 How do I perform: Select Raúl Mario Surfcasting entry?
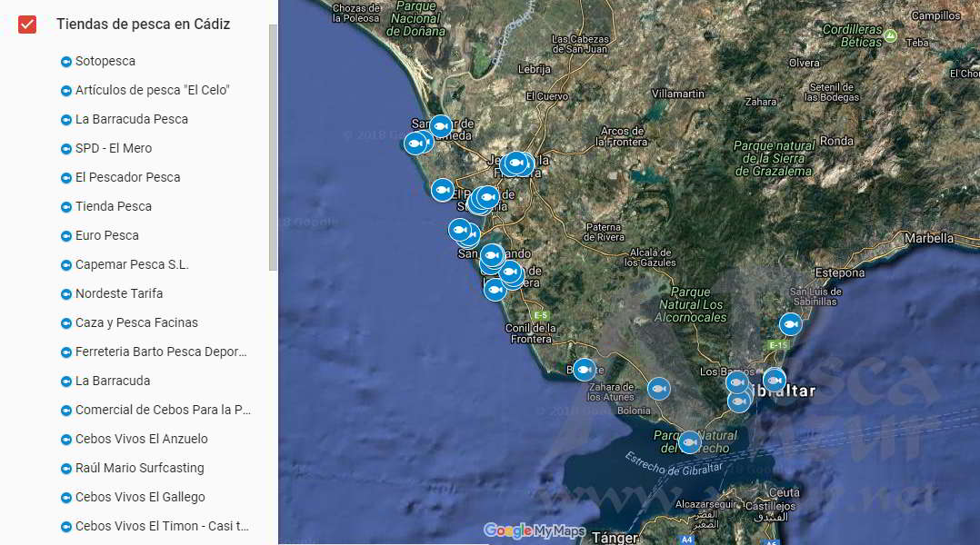[x=140, y=468]
